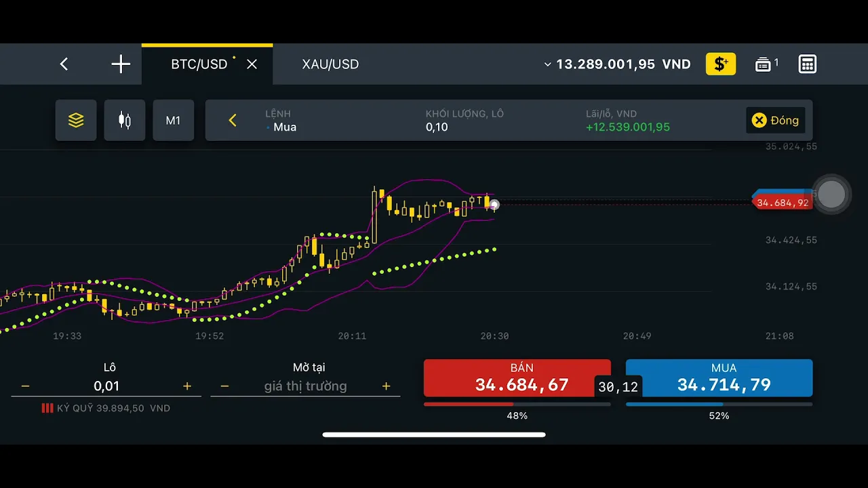
Task: Open the M1 timeframe selector
Action: (174, 121)
